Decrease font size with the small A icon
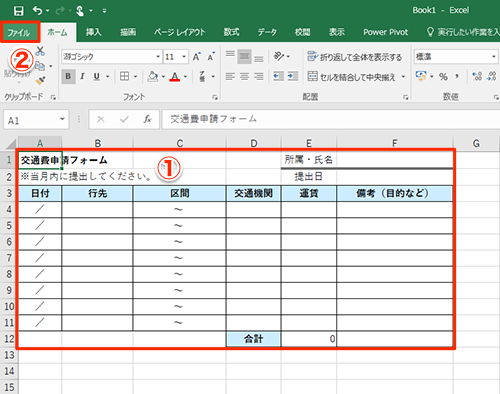Viewport: 500px width, 394px height. (x=211, y=57)
